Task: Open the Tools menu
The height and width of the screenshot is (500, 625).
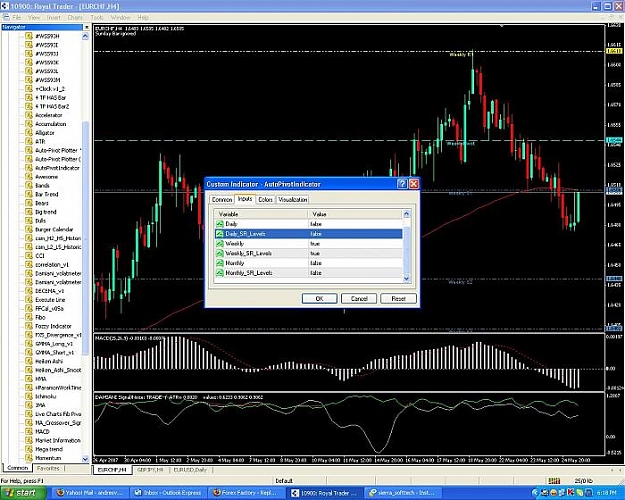Action: 97,18
